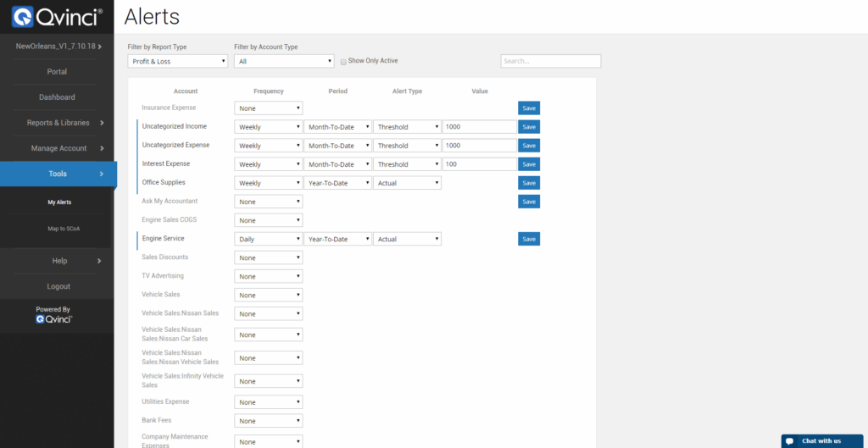Save the Uncategorized Income alert
Image resolution: width=868 pixels, height=448 pixels.
point(528,127)
